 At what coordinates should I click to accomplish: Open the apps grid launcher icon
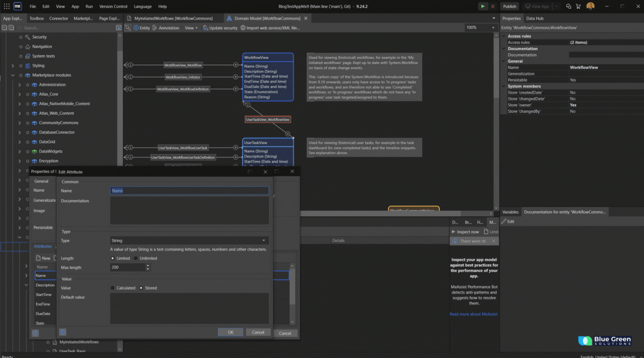6,6
